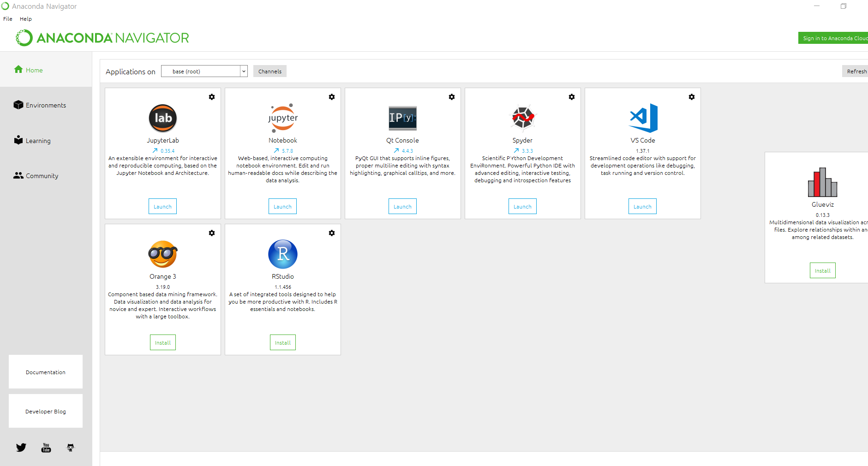
Task: Open the VS Code settings gear
Action: tap(692, 97)
